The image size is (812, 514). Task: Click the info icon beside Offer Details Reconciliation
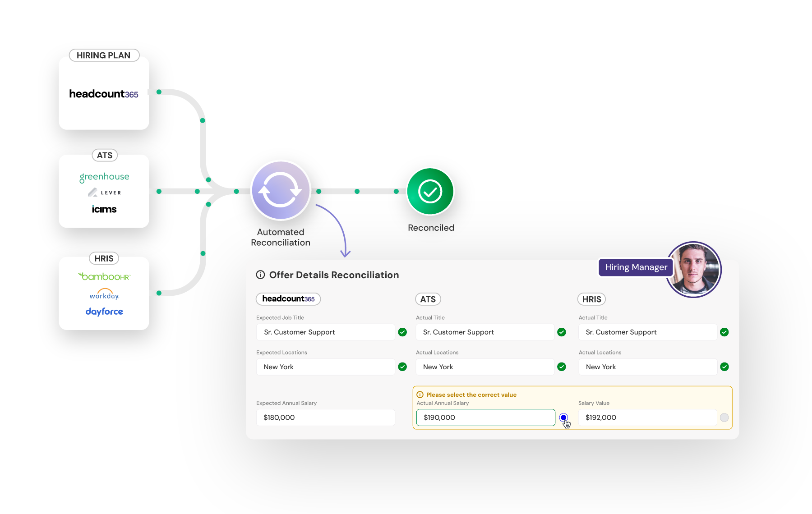(x=260, y=275)
